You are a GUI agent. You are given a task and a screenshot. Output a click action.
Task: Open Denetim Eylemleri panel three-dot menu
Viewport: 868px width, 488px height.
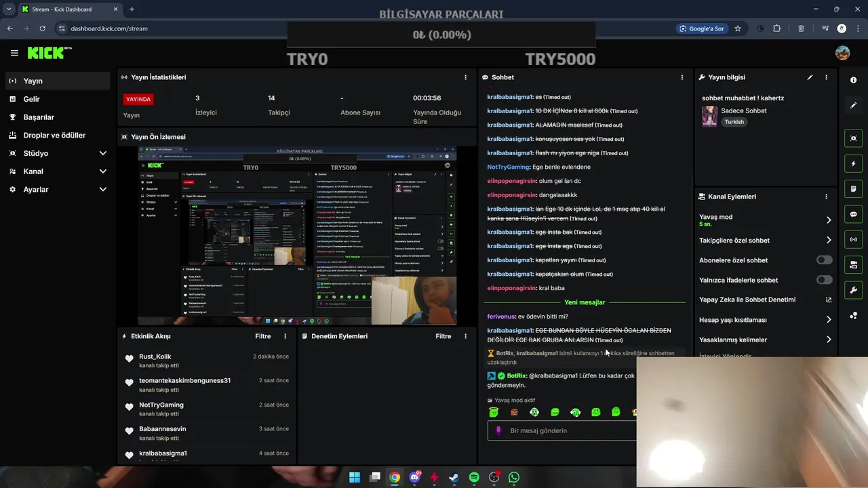click(465, 336)
